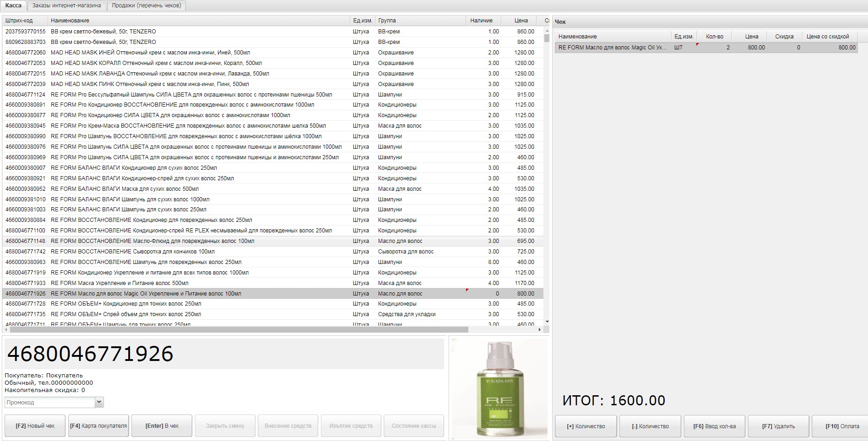Increase quantity with the [+] Количество button
The width and height of the screenshot is (868, 441).
click(x=586, y=426)
